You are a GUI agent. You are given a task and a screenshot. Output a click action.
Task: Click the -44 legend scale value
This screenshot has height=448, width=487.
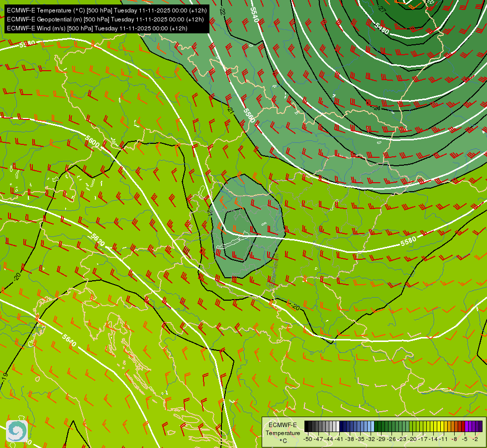click(329, 439)
